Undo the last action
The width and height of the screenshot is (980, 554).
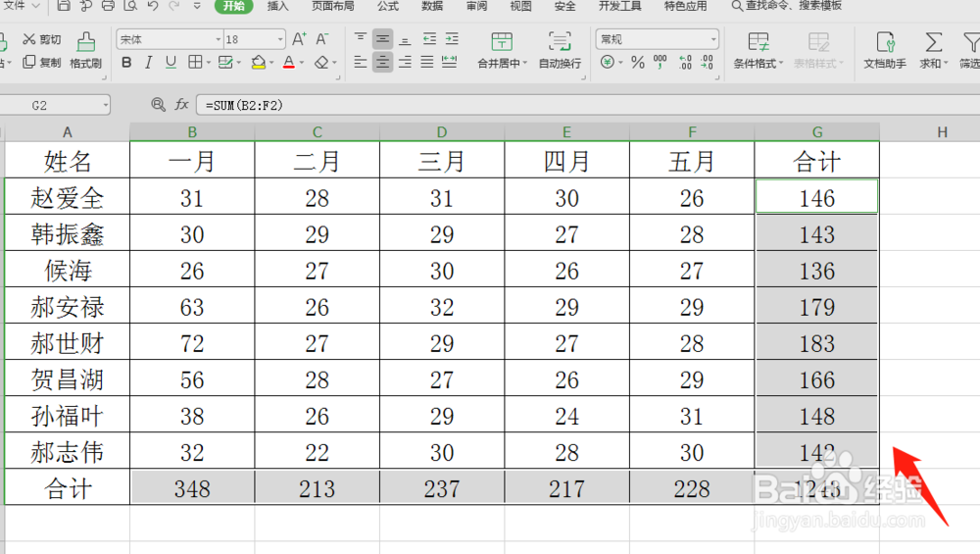pos(153,6)
